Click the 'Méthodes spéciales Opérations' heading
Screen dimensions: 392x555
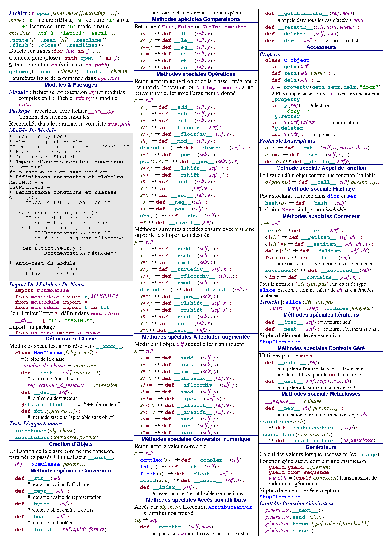click(x=196, y=74)
